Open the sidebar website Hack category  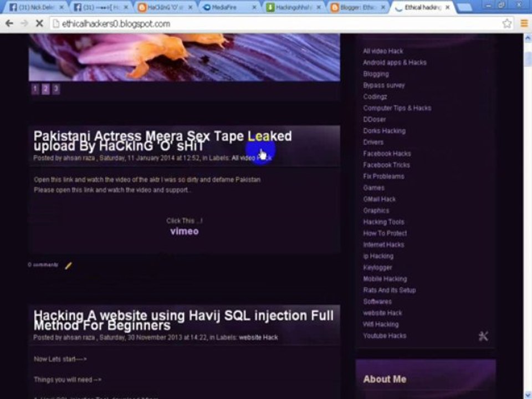coord(382,313)
